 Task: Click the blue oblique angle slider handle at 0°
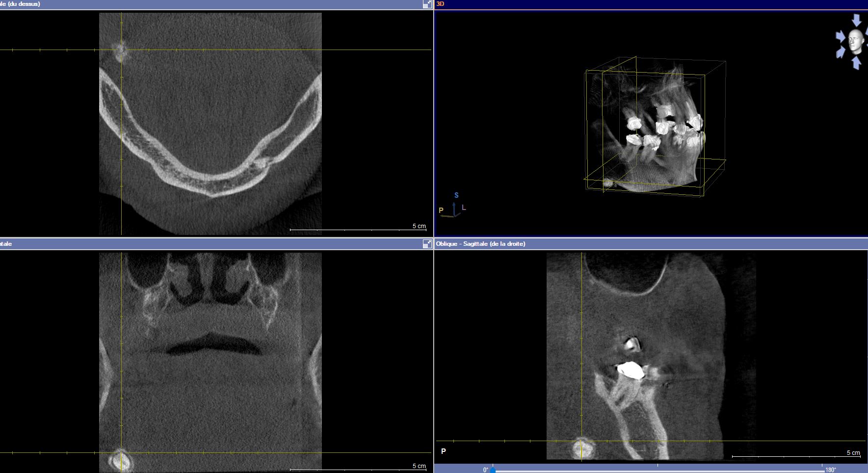click(x=493, y=470)
